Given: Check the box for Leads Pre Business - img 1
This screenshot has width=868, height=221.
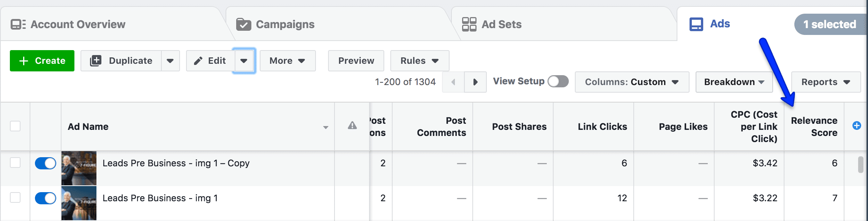Looking at the screenshot, I should 15,197.
